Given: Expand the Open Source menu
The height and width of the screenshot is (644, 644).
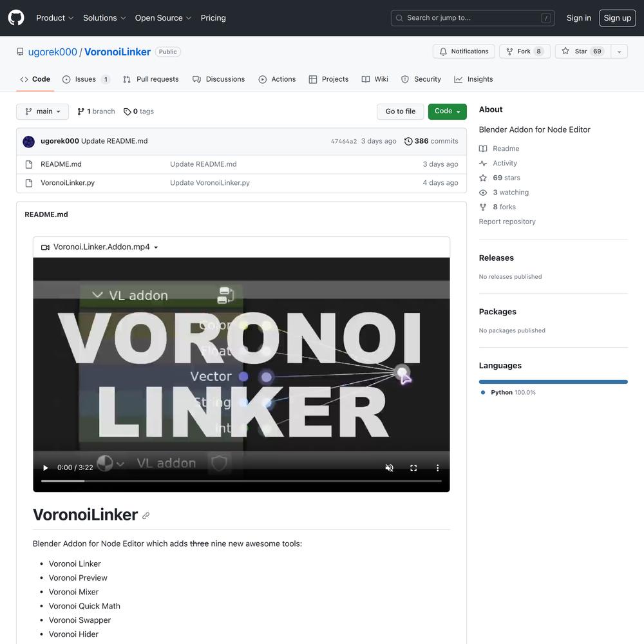Looking at the screenshot, I should click(x=163, y=18).
